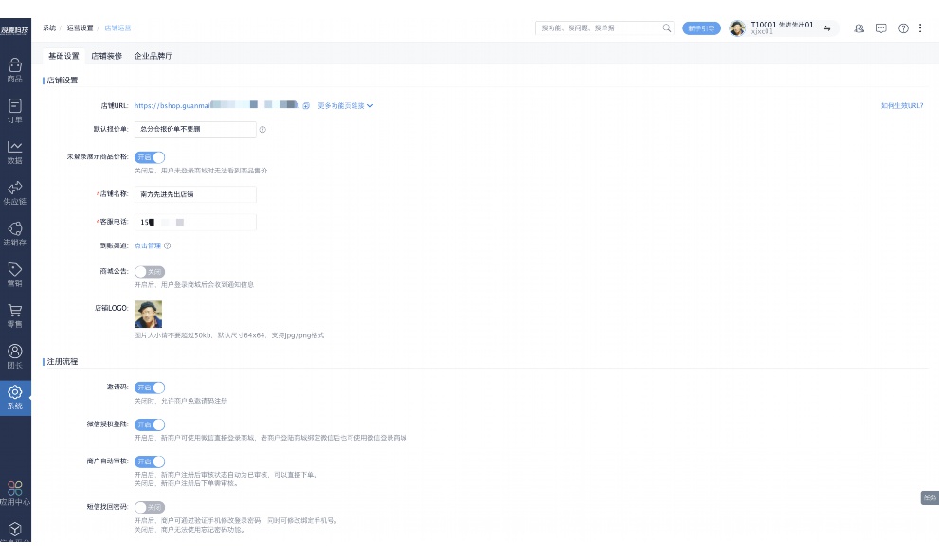Expand 更多功能页链接 dropdown
This screenshot has height=560, width=939.
click(346, 106)
